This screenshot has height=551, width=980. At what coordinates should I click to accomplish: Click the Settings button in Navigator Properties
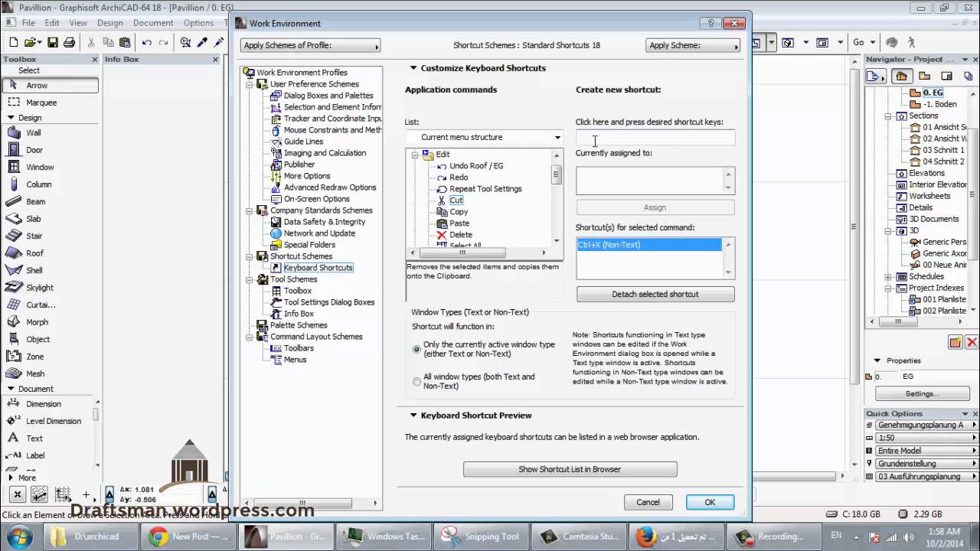click(x=921, y=393)
